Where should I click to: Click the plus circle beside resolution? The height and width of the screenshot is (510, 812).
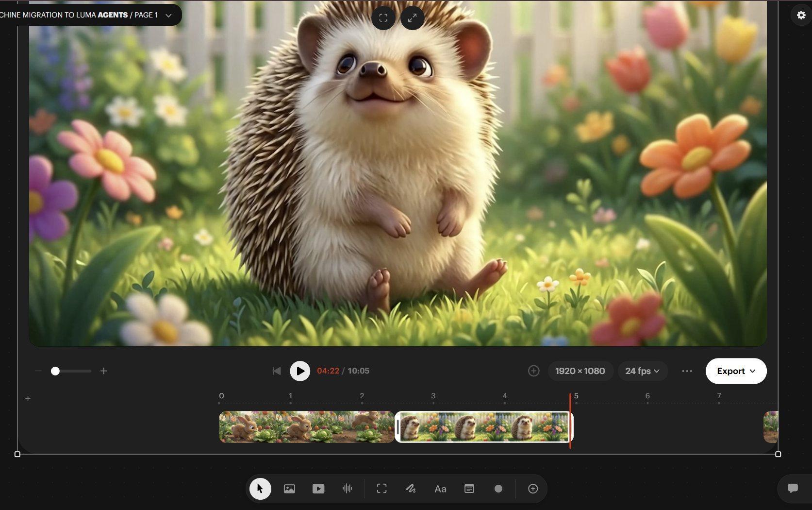click(533, 371)
